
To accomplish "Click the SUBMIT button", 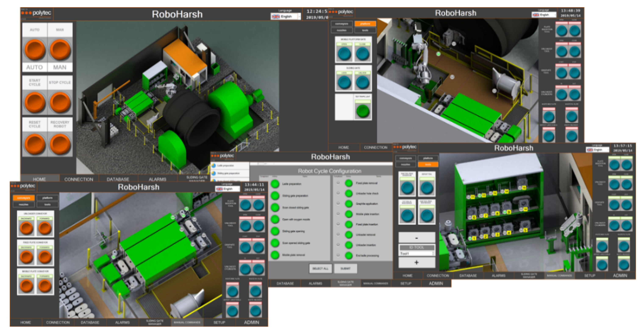I will pos(345,268).
